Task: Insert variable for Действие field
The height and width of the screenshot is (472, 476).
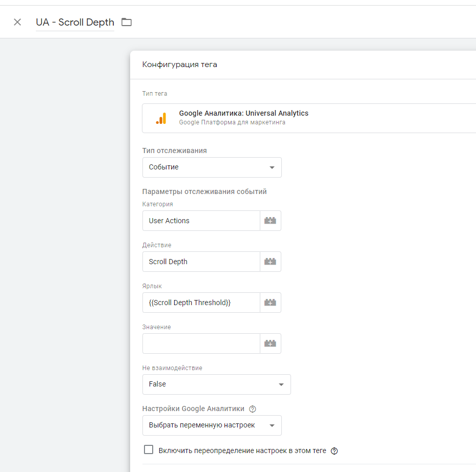Action: point(270,262)
